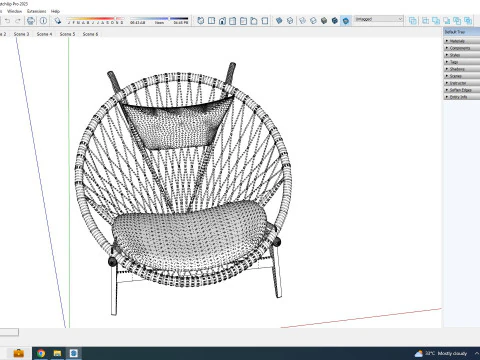Select the Monochrome face style
Viewport: 480px width, 360px height.
[x=346, y=21]
